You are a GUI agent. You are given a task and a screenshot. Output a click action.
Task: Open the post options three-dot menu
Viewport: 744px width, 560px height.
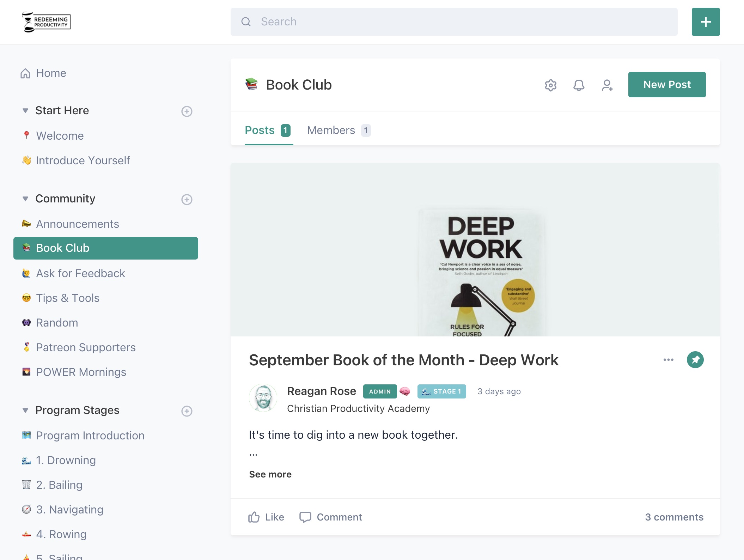[668, 360]
